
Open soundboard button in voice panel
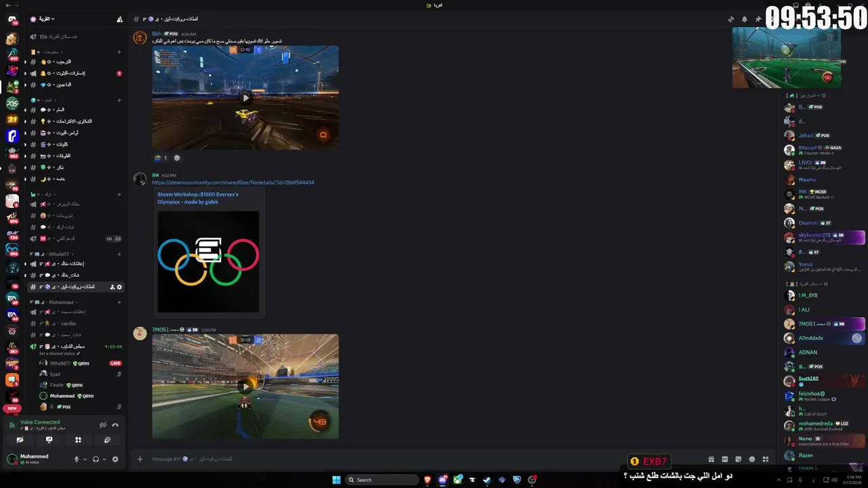(107, 440)
